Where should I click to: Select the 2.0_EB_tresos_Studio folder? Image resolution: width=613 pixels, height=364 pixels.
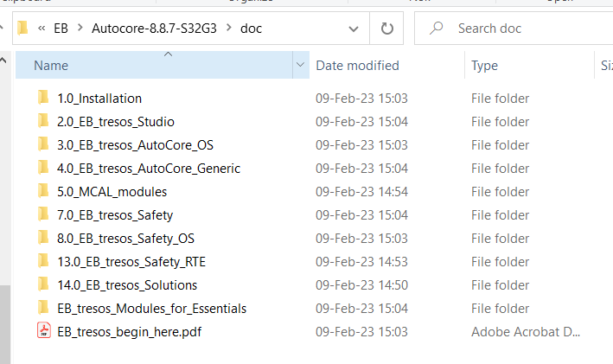(x=115, y=121)
